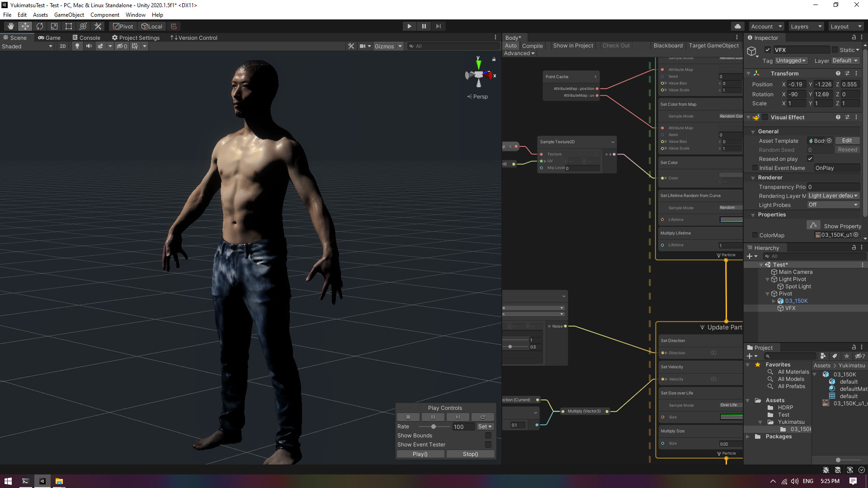Viewport: 868px width, 488px height.
Task: Click the Pause button in toolbar
Action: [424, 26]
